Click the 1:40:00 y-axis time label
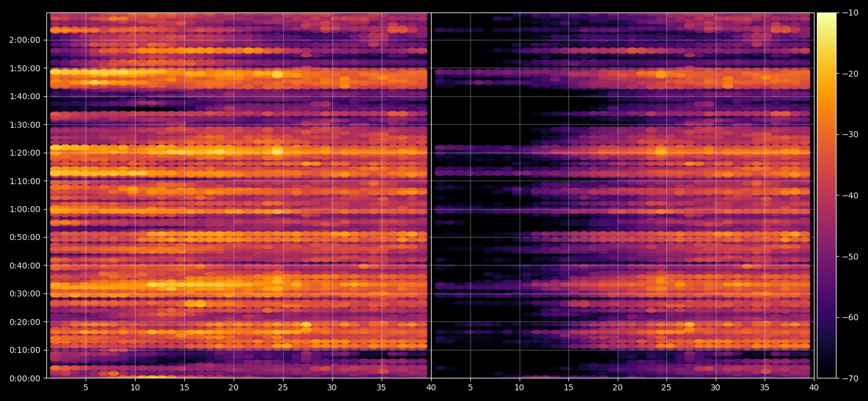The width and height of the screenshot is (868, 401). [25, 96]
